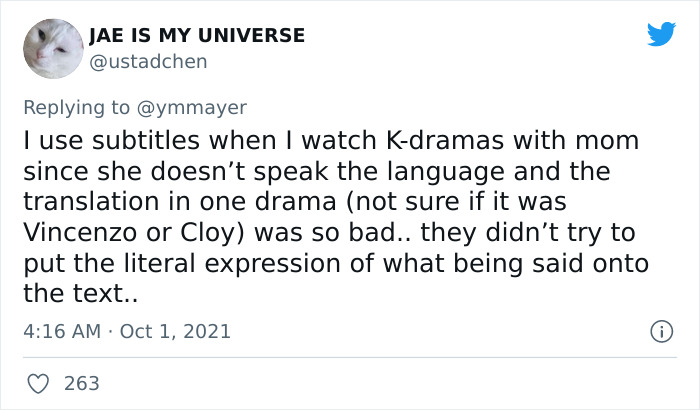Open the tweet info icon
Viewport: 700px width, 410px height.
660,330
